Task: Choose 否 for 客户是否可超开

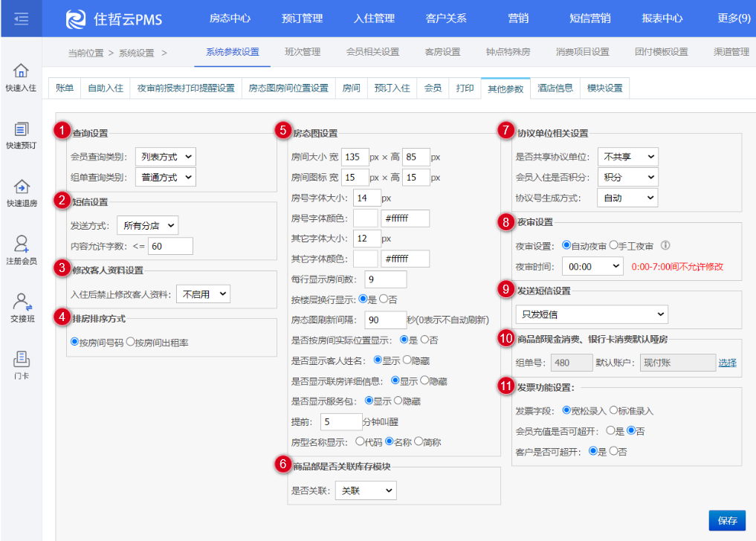Action: point(613,451)
